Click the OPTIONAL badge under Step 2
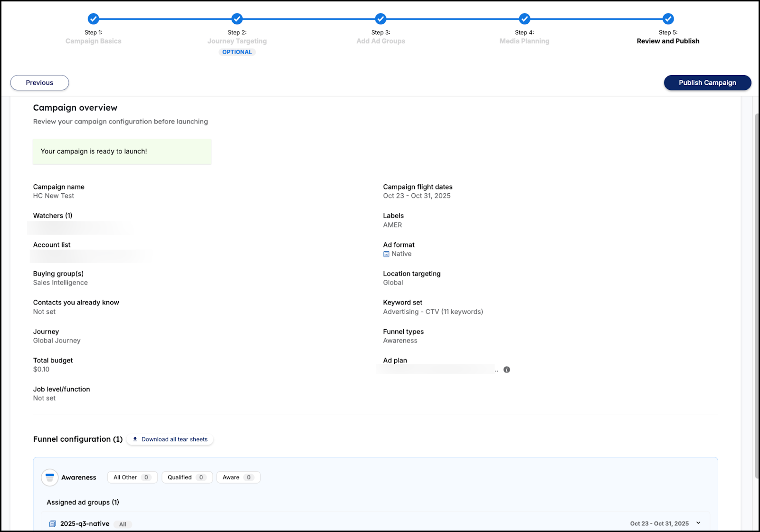This screenshot has width=760, height=532. 237,52
